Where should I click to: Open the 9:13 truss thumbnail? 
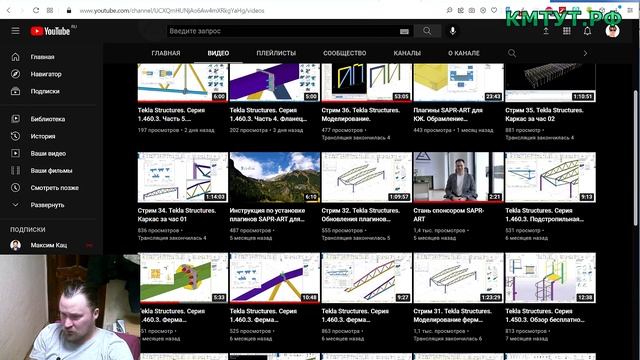point(550,177)
